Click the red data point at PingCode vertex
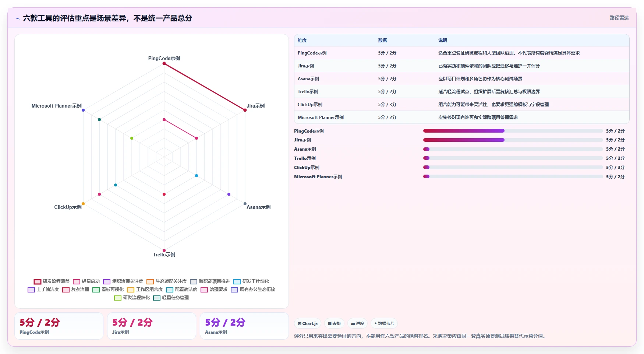The height and width of the screenshot is (354, 644). (164, 63)
